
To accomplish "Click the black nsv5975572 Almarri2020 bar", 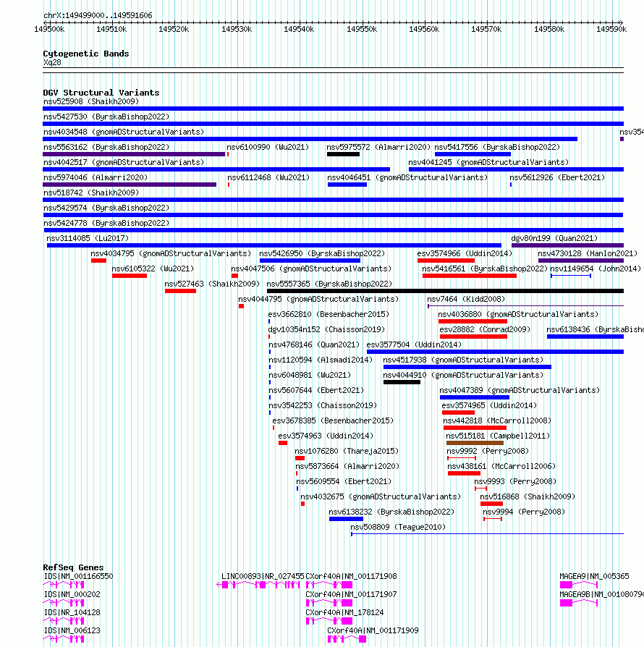I will [x=343, y=154].
